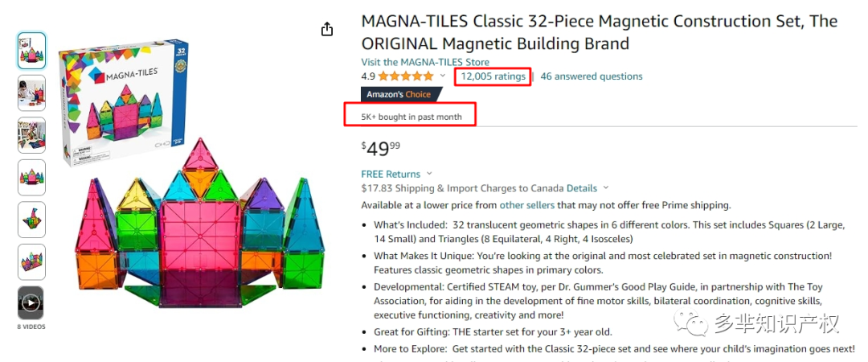
Task: Expand shipping Details dropdown chevron
Action: pyautogui.click(x=604, y=188)
